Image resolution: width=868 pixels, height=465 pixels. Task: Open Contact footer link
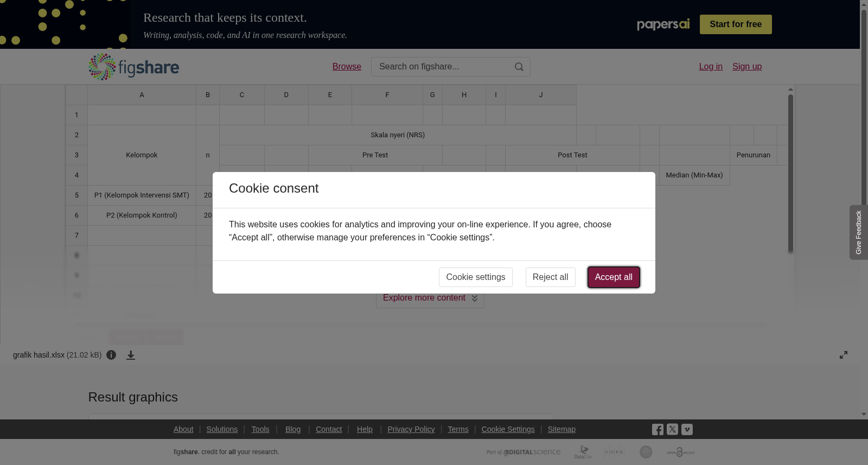click(329, 429)
